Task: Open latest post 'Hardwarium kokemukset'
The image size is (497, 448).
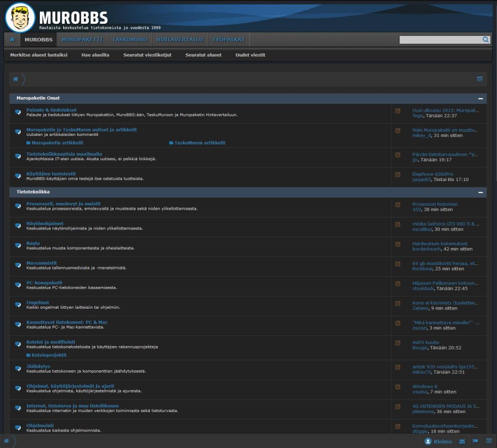Action: tap(440, 244)
